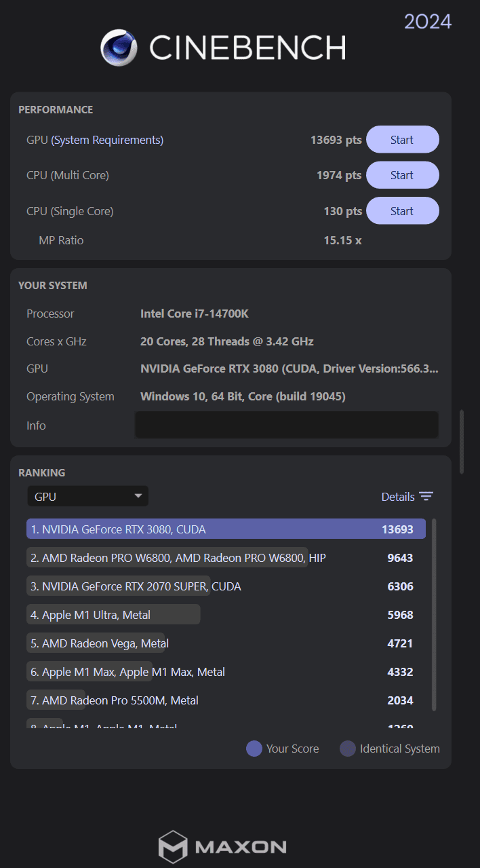Select NVIDIA GeForce RTX 3080 ranking row

226,529
